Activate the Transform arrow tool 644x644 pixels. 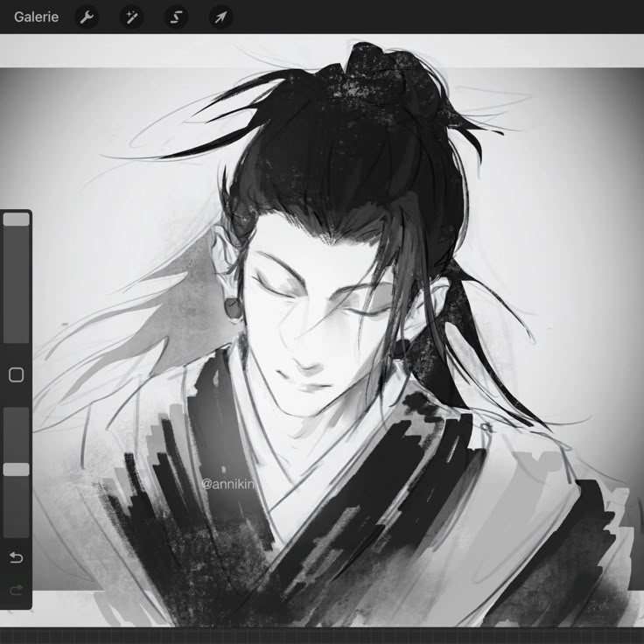220,17
